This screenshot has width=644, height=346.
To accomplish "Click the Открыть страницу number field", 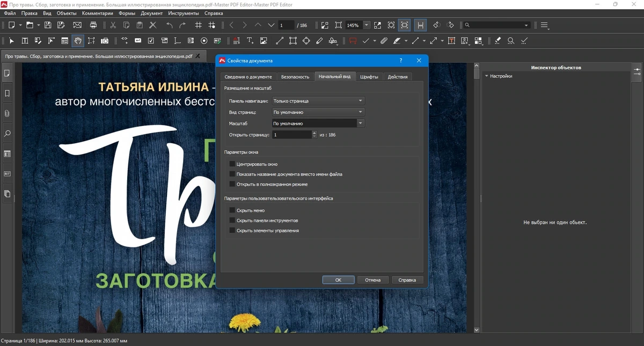I will point(291,135).
